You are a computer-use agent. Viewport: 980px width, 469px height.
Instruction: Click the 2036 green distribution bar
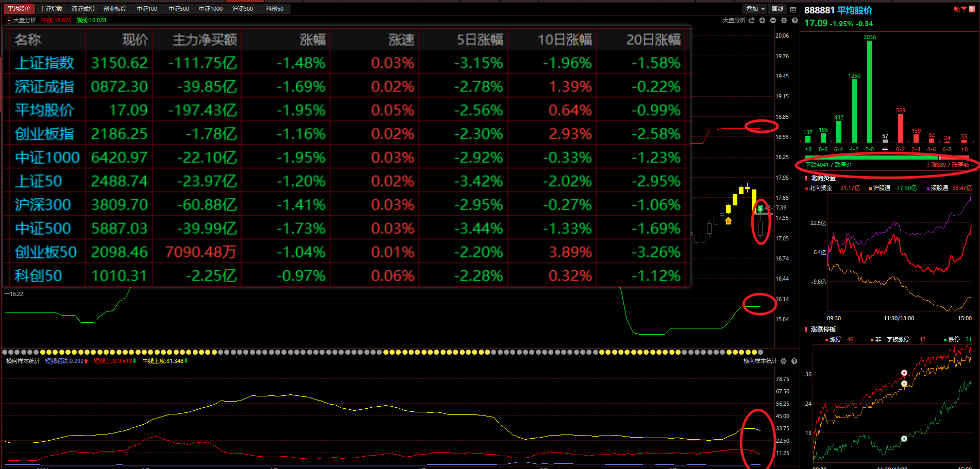tap(870, 92)
